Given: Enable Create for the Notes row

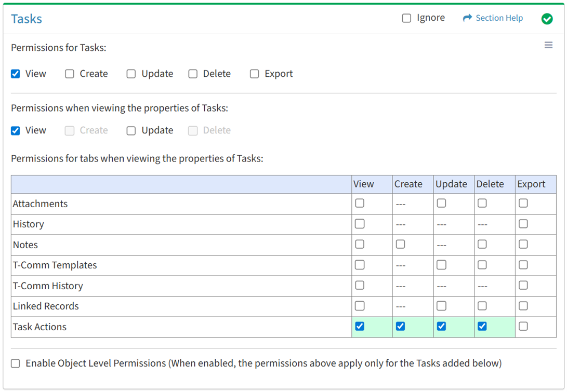Looking at the screenshot, I should pos(400,244).
